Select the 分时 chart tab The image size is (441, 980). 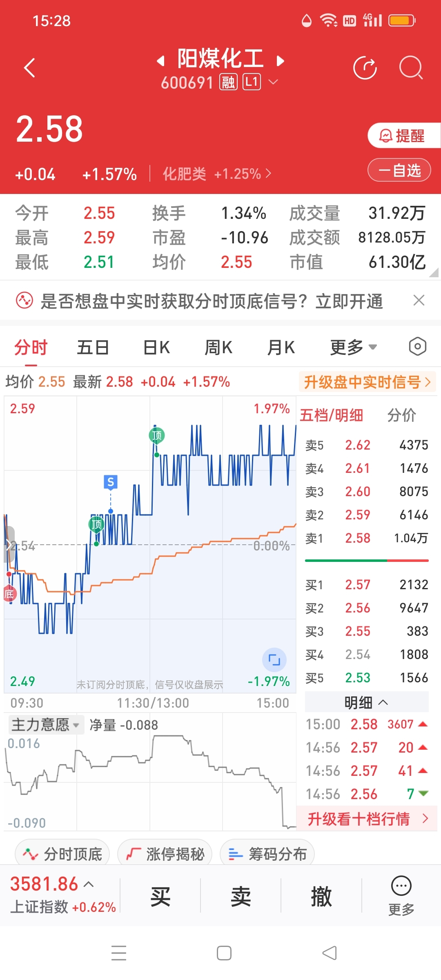[x=31, y=348]
